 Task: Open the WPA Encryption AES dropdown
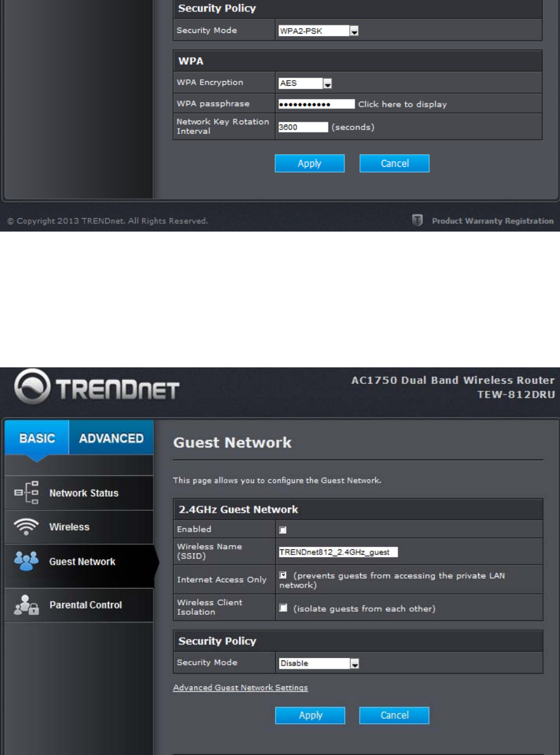(305, 83)
